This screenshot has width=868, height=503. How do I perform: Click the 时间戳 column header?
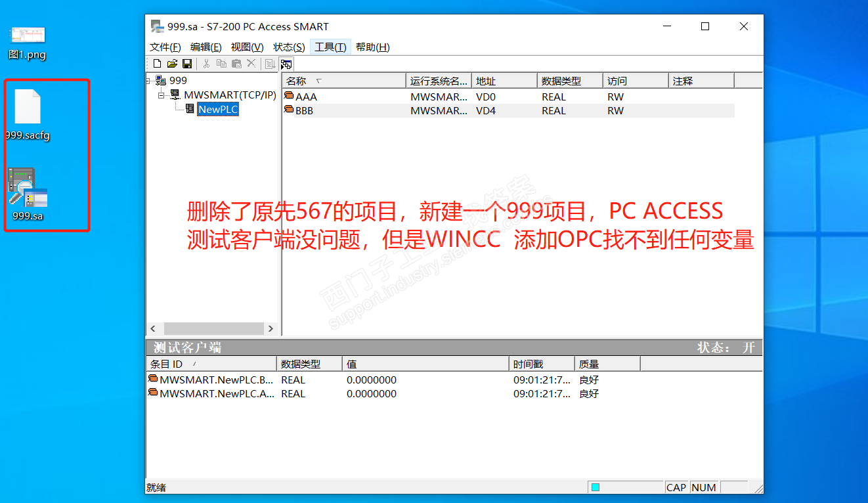(x=542, y=364)
